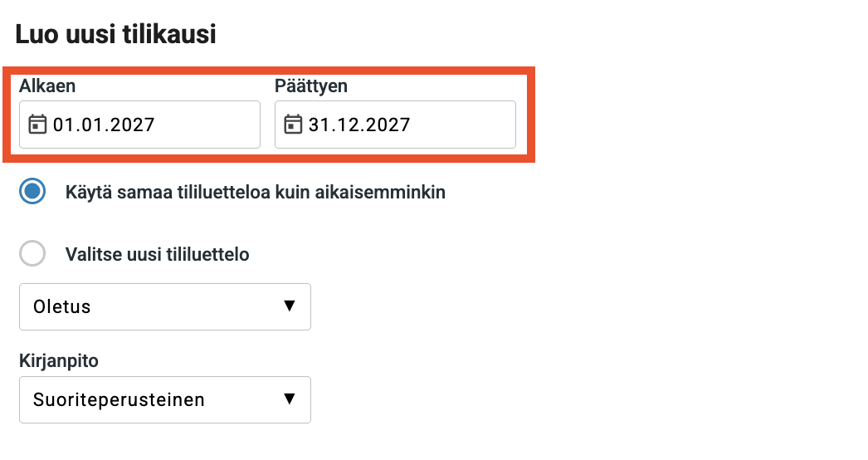The height and width of the screenshot is (460, 868).
Task: Click the 'Käytä samaa tililuetteloa kuin aikaisemminkin' label text
Action: click(256, 193)
